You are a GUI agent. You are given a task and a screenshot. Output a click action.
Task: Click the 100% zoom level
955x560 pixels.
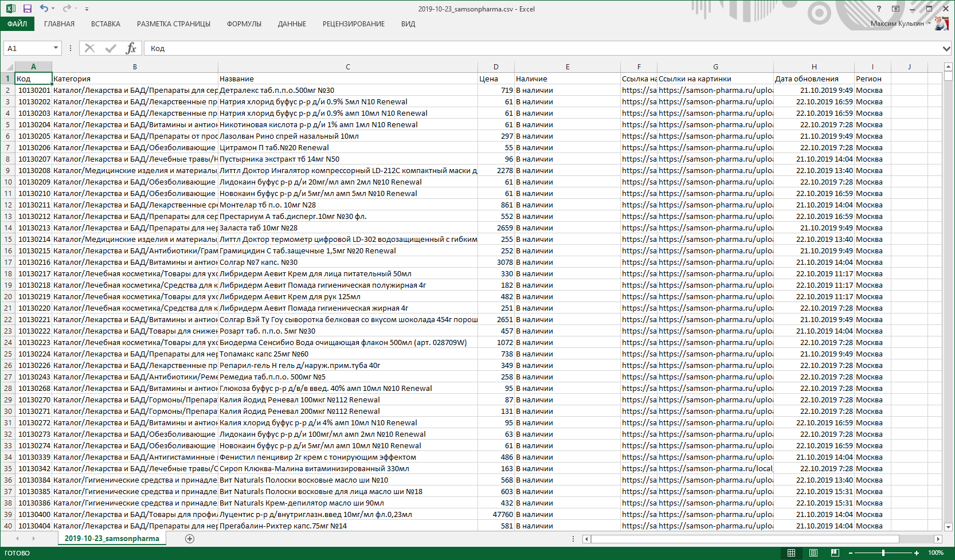tap(936, 553)
